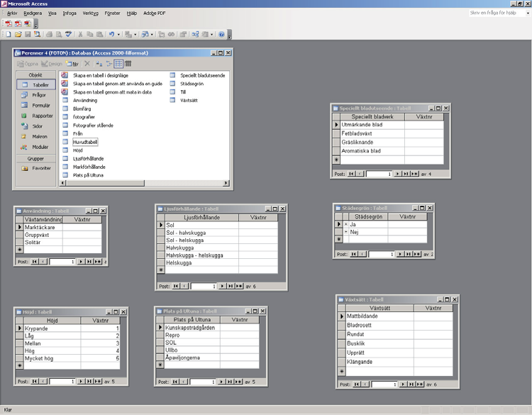Click the 'Marktäckare' cell in Användning table
The height and width of the screenshot is (415, 532).
[x=43, y=227]
